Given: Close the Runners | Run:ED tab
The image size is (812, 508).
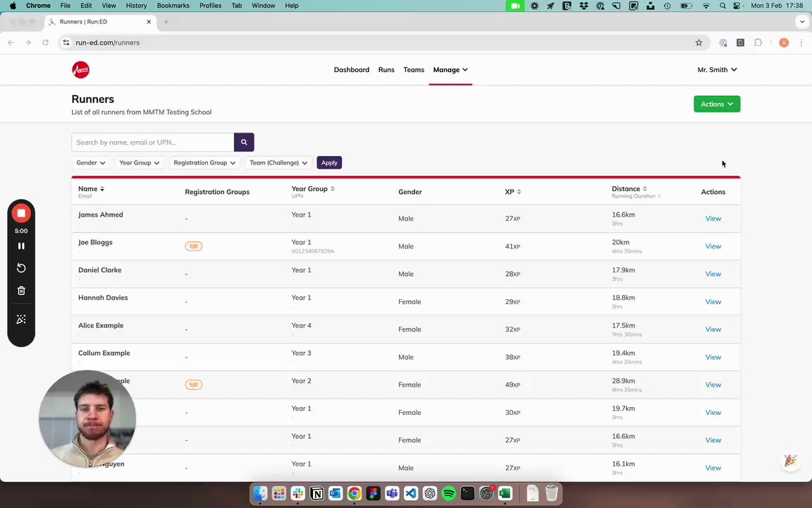Looking at the screenshot, I should (149, 22).
